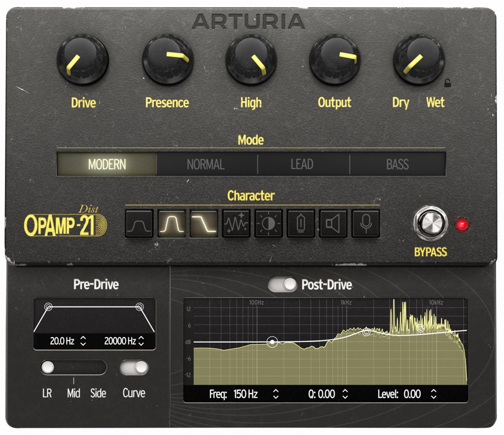Toggle the Bypass footswitch
The width and height of the screenshot is (504, 435).
pos(430,223)
